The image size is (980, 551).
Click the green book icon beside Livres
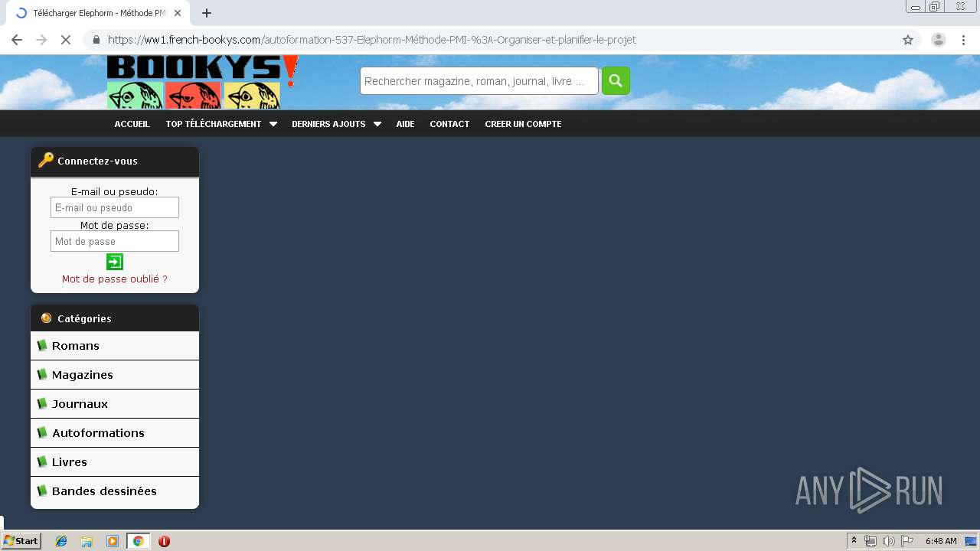[42, 461]
